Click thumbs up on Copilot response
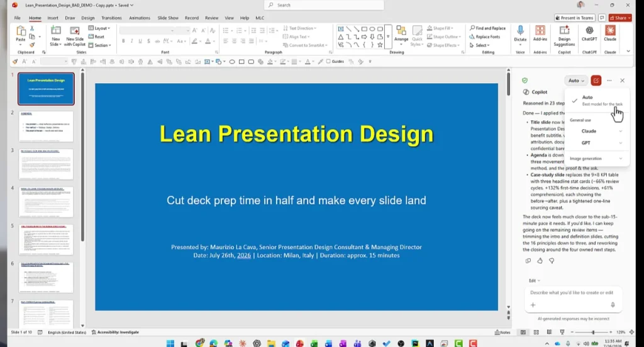644x347 pixels. 540,261
